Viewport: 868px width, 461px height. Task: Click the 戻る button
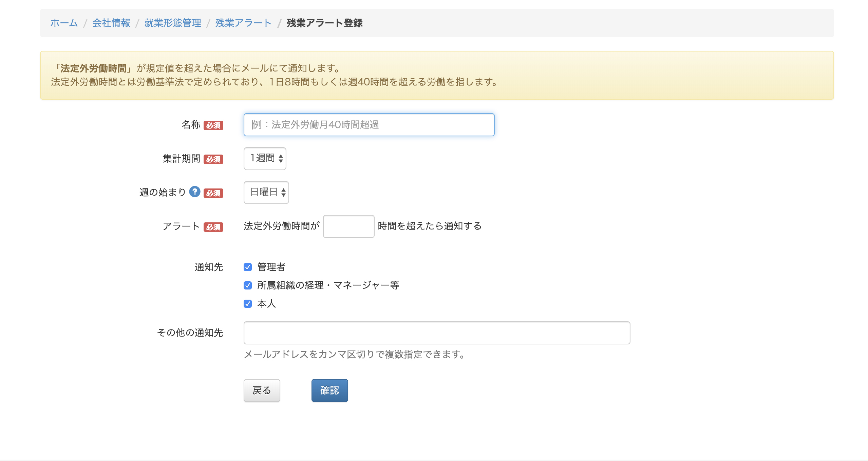pos(262,390)
